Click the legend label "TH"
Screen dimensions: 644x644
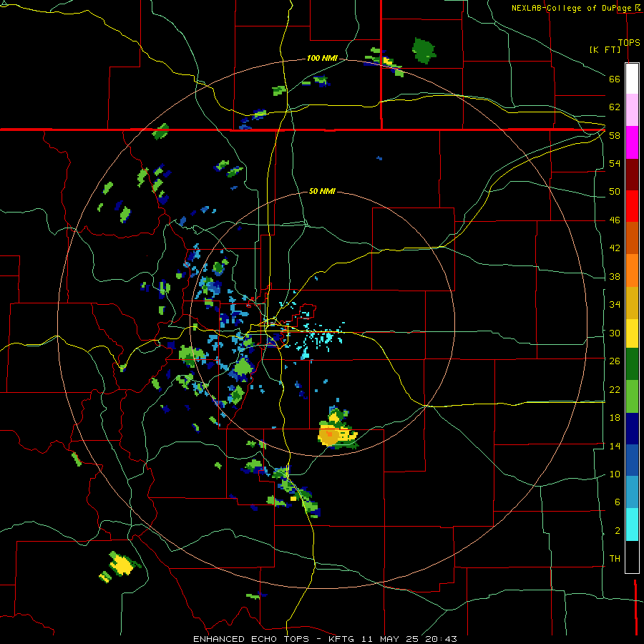pos(615,559)
